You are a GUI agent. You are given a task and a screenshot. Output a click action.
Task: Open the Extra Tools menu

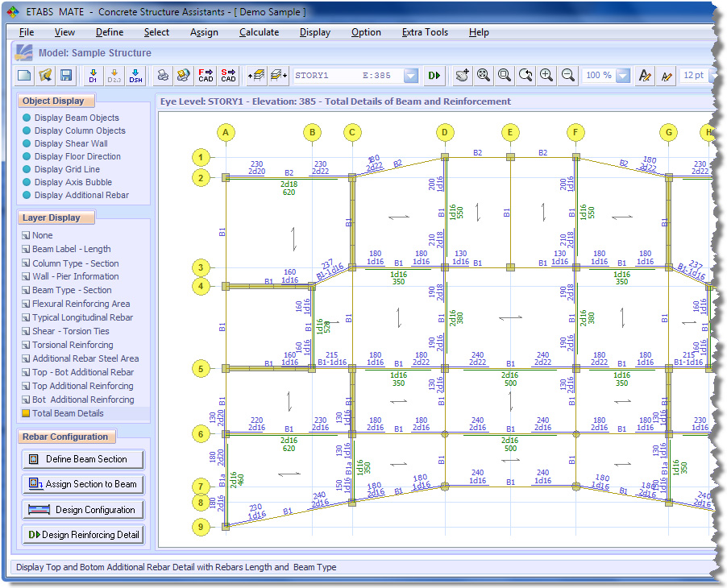click(x=425, y=32)
